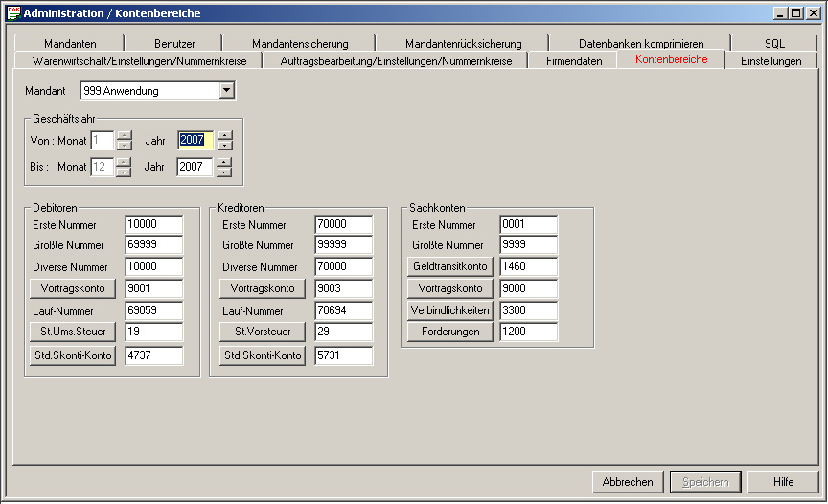This screenshot has width=828, height=504.
Task: Click the Debitoren Erste Nummer field
Action: (x=153, y=224)
